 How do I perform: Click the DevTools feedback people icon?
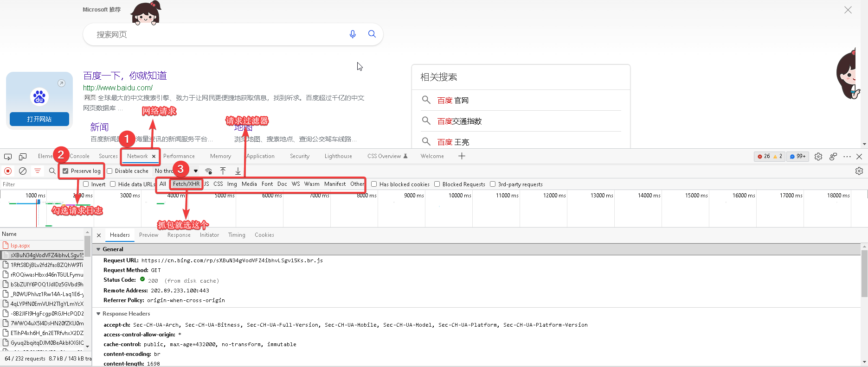tap(833, 157)
